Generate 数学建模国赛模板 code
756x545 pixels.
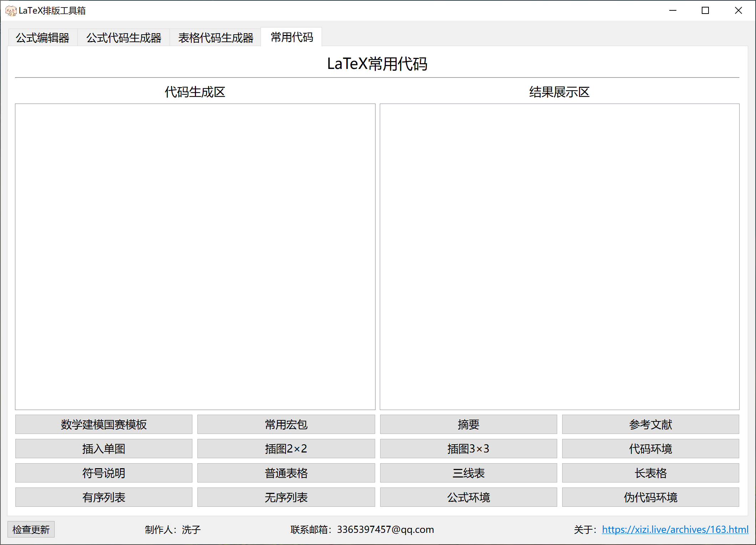(104, 425)
